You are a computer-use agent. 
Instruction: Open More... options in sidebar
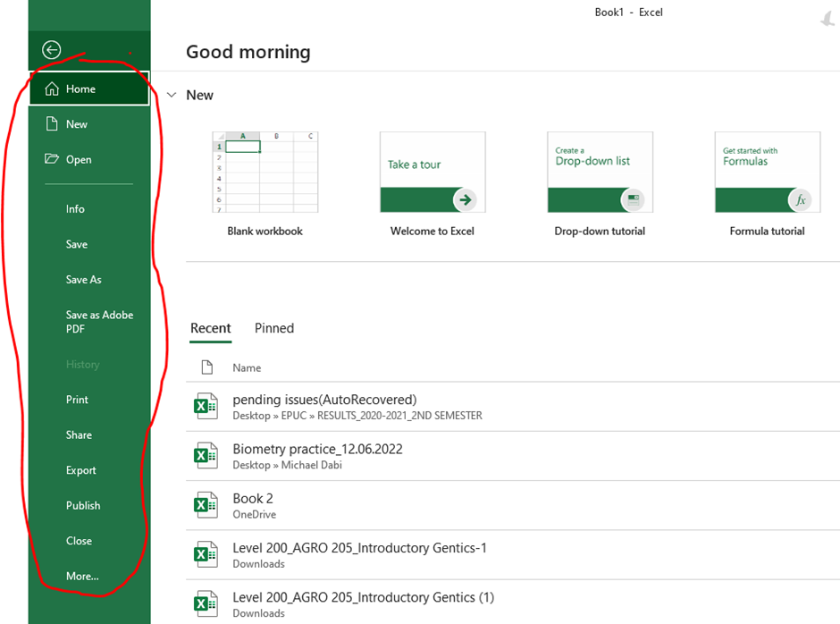point(82,577)
